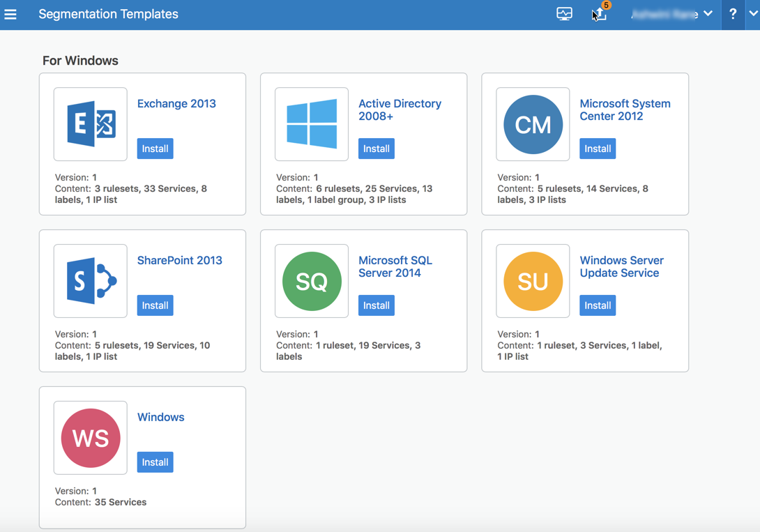
Task: Click the blurred user name in header
Action: coord(664,14)
